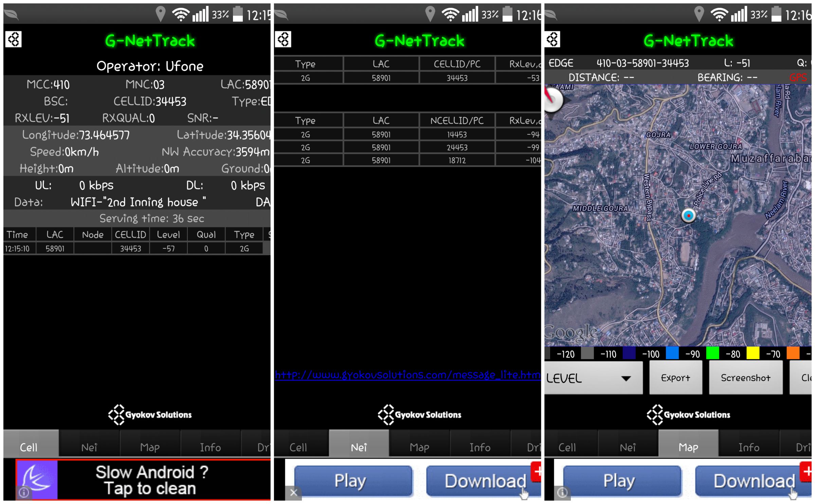
Task: Tap WIFI-"2nd Inning house" data value
Action: pos(138,202)
